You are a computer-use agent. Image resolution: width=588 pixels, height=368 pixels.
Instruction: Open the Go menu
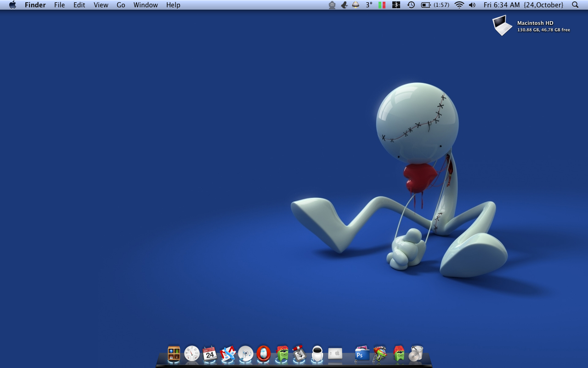pos(121,5)
